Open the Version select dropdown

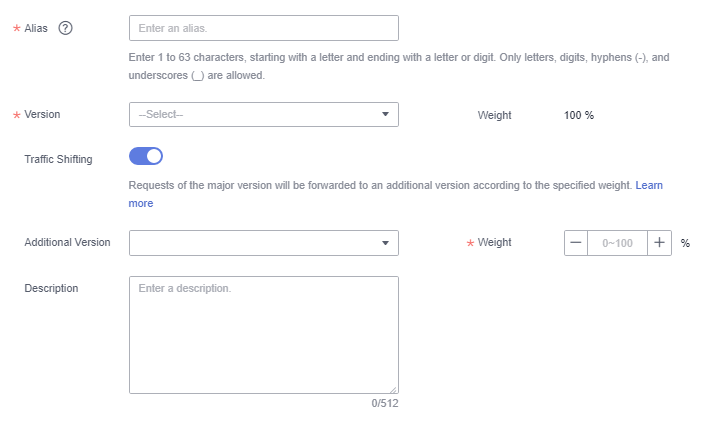coord(264,114)
